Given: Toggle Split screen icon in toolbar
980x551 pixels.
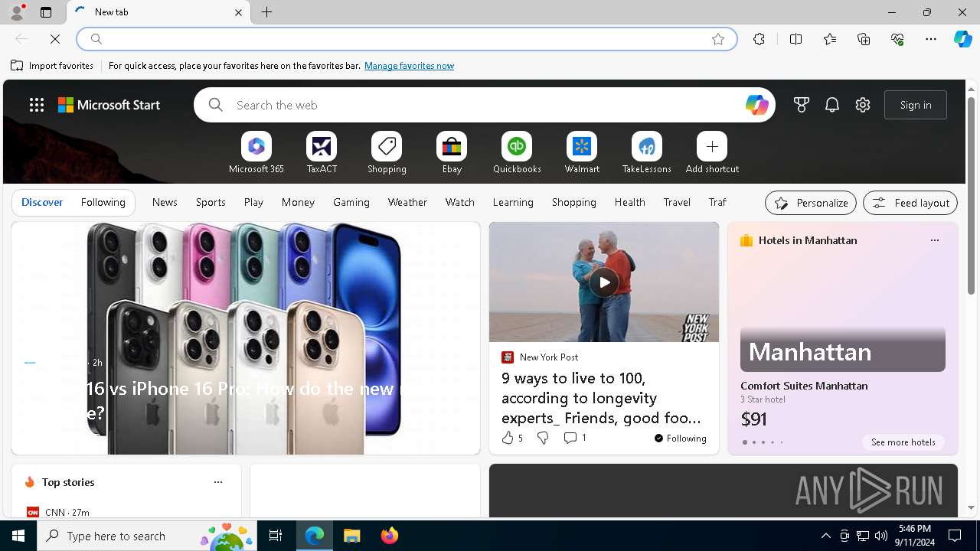Looking at the screenshot, I should [795, 39].
